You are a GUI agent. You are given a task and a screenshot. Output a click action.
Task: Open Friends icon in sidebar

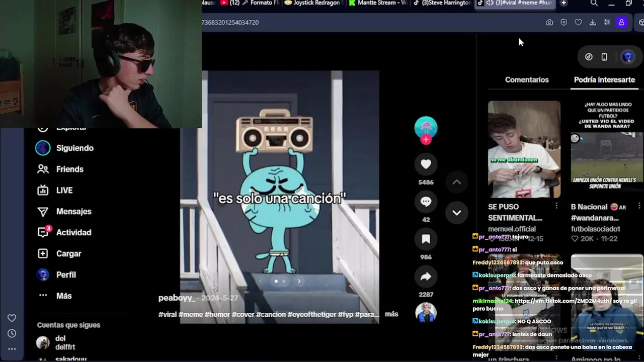[x=43, y=169]
